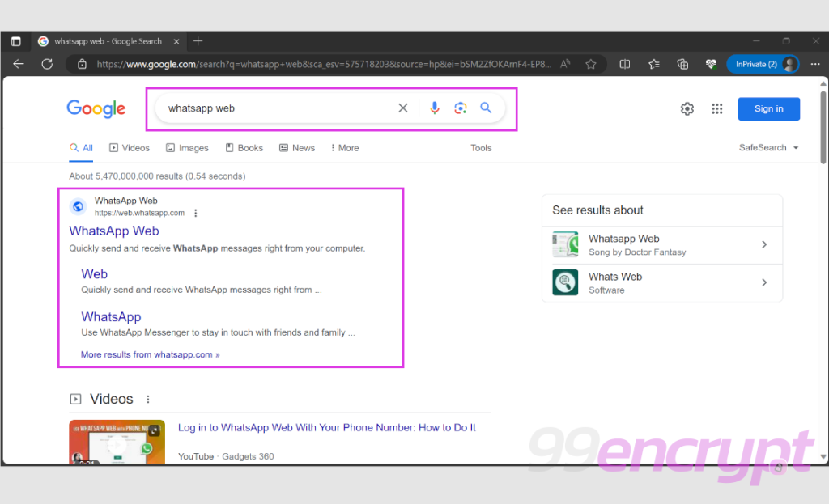The height and width of the screenshot is (504, 829).
Task: Clear the search query with the X icon
Action: pyautogui.click(x=403, y=107)
